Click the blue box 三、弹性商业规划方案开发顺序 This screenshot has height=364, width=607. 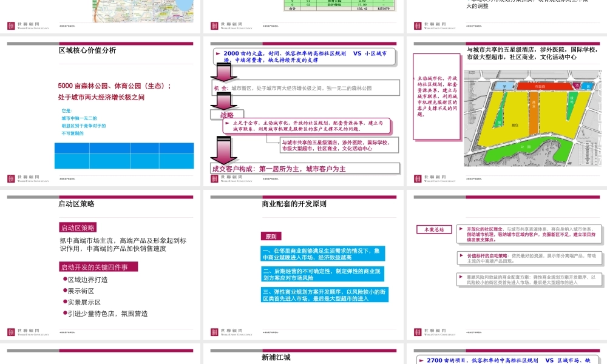[x=324, y=295]
